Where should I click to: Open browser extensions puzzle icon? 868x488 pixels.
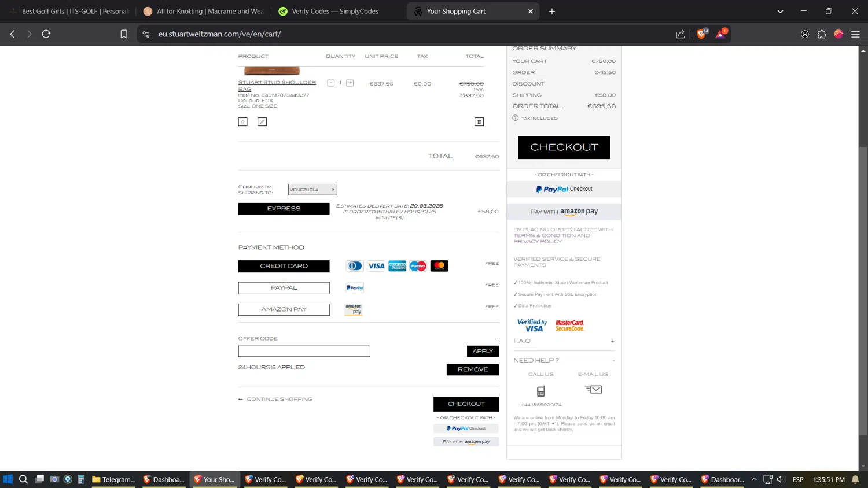click(x=822, y=34)
